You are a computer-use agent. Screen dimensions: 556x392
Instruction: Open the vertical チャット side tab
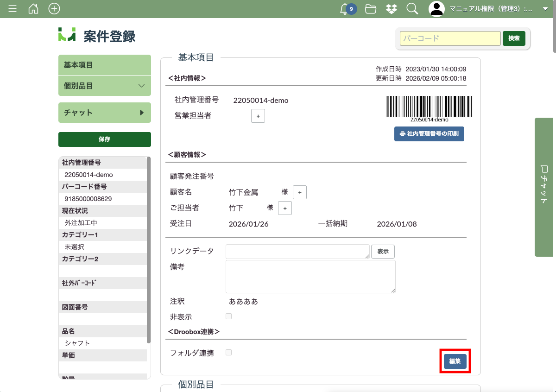544,187
